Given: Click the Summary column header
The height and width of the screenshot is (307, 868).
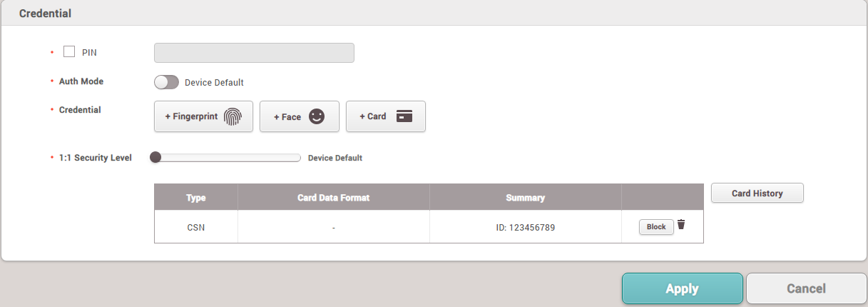Looking at the screenshot, I should click(x=525, y=198).
